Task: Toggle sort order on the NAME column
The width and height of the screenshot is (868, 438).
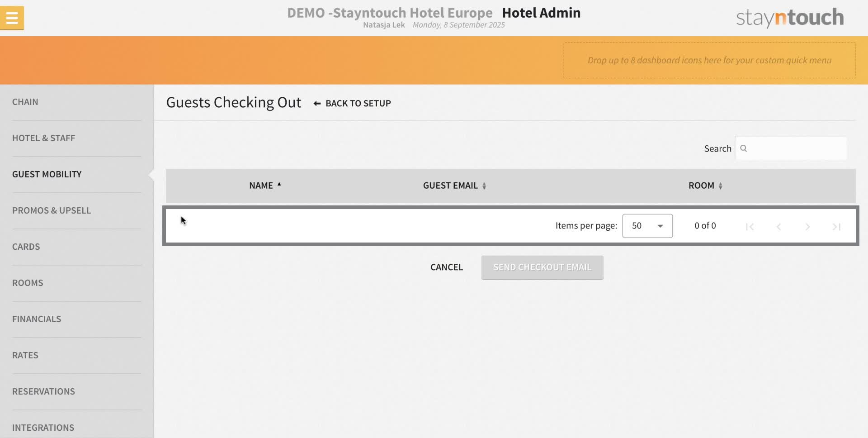Action: pyautogui.click(x=265, y=186)
